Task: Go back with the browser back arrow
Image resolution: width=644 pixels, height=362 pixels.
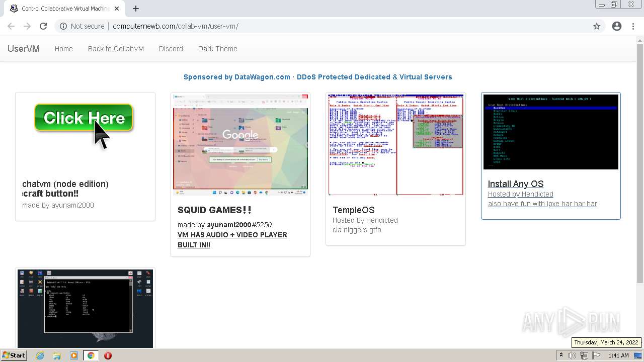Action: tap(11, 26)
